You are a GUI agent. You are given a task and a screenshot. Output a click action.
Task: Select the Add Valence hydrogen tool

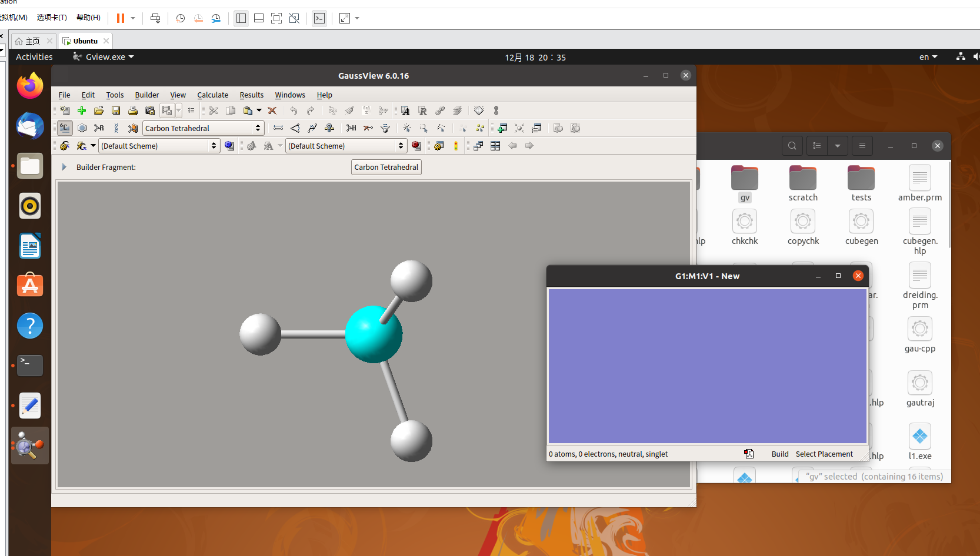coord(351,128)
